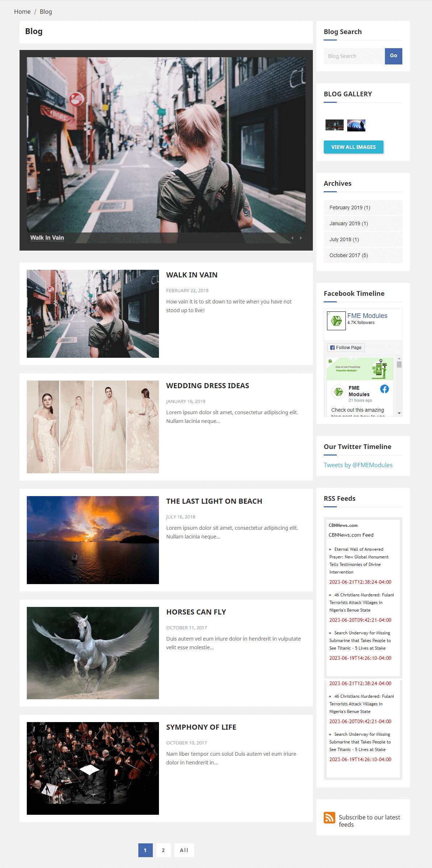Click the Facebook logo in timeline post
Image resolution: width=432 pixels, height=868 pixels.
pyautogui.click(x=384, y=389)
